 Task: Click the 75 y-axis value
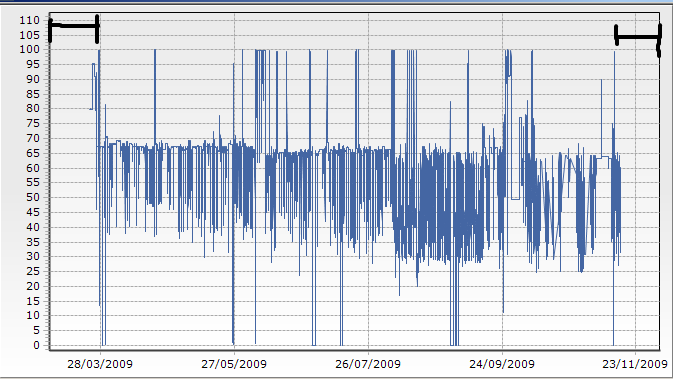(x=33, y=124)
